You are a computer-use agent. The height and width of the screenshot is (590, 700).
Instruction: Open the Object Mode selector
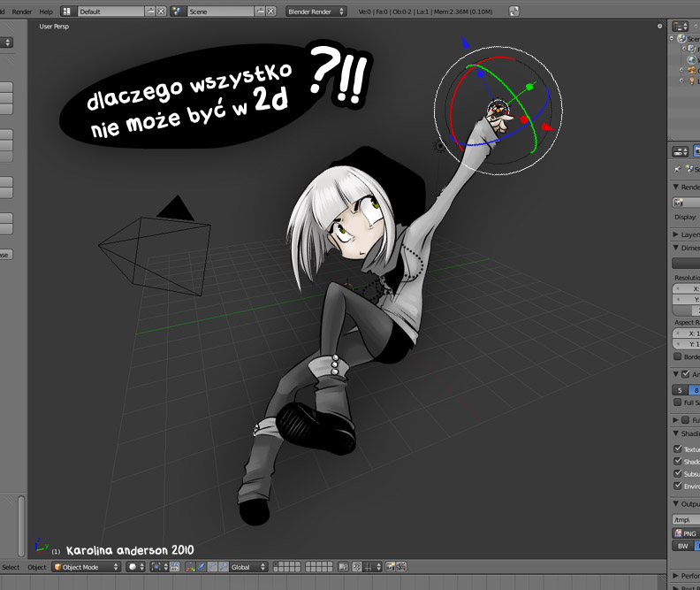(x=86, y=567)
